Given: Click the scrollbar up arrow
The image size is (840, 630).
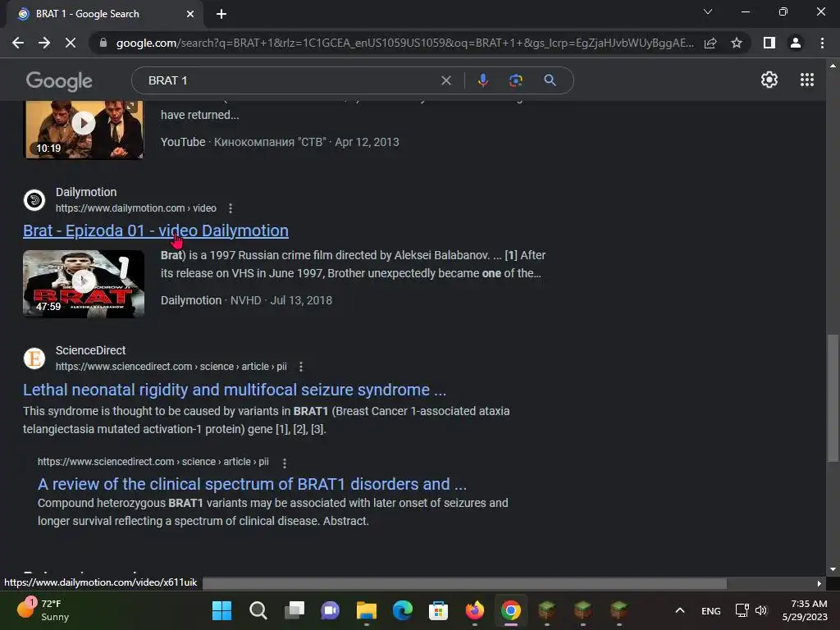Looking at the screenshot, I should click(x=833, y=66).
